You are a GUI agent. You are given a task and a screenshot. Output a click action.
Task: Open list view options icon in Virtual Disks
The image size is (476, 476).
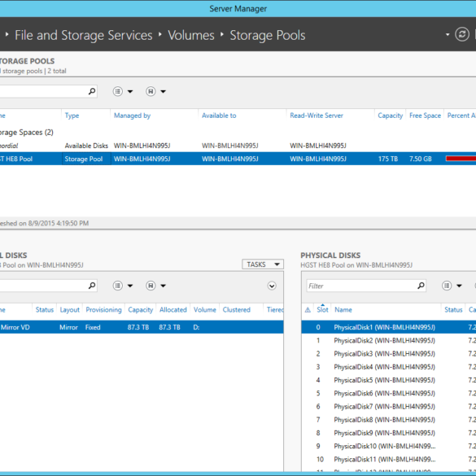[x=118, y=286]
